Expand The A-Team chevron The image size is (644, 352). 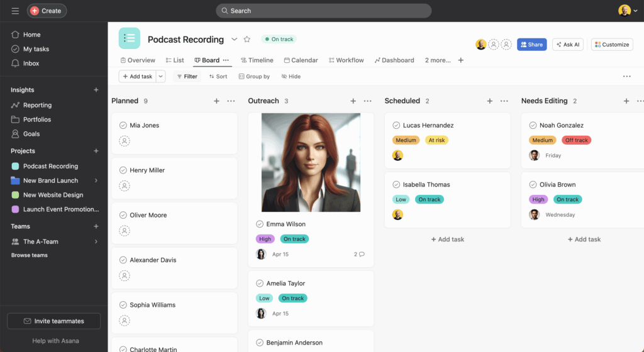coord(96,241)
